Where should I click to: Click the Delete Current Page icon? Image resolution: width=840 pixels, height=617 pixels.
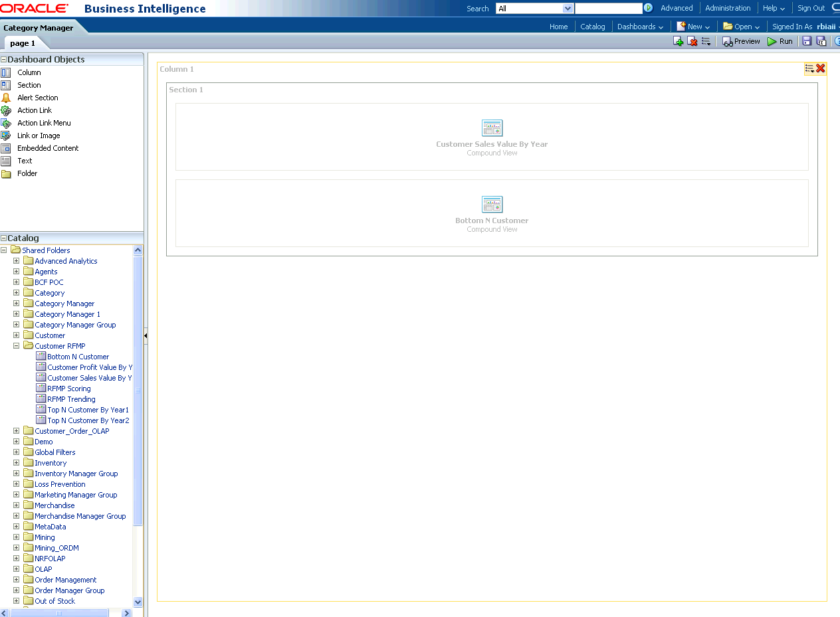692,41
